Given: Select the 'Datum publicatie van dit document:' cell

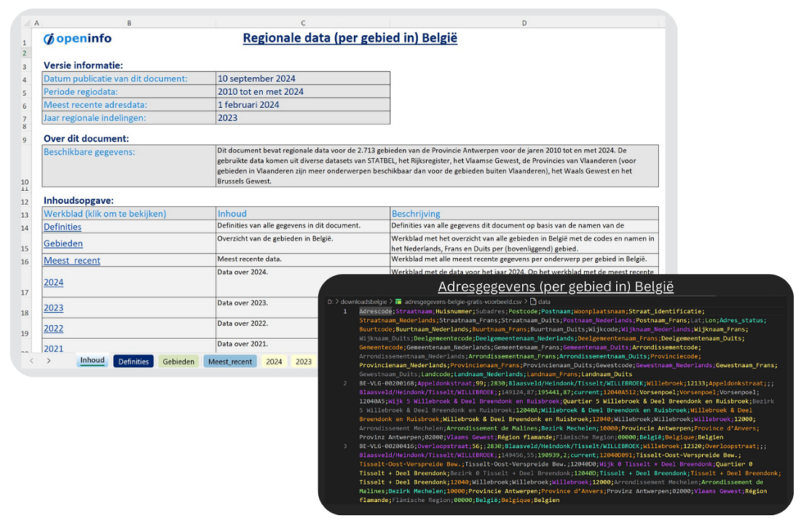Looking at the screenshot, I should [x=129, y=79].
